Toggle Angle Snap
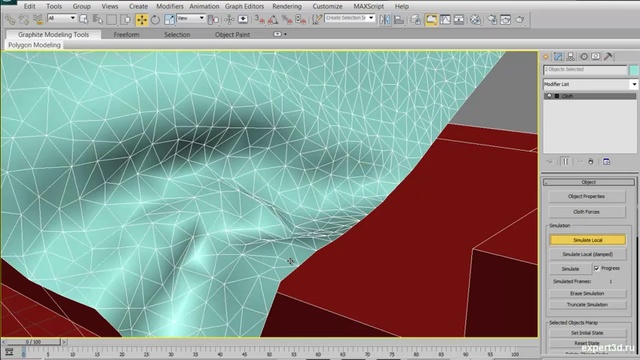This screenshot has width=640, height=360. [x=273, y=19]
